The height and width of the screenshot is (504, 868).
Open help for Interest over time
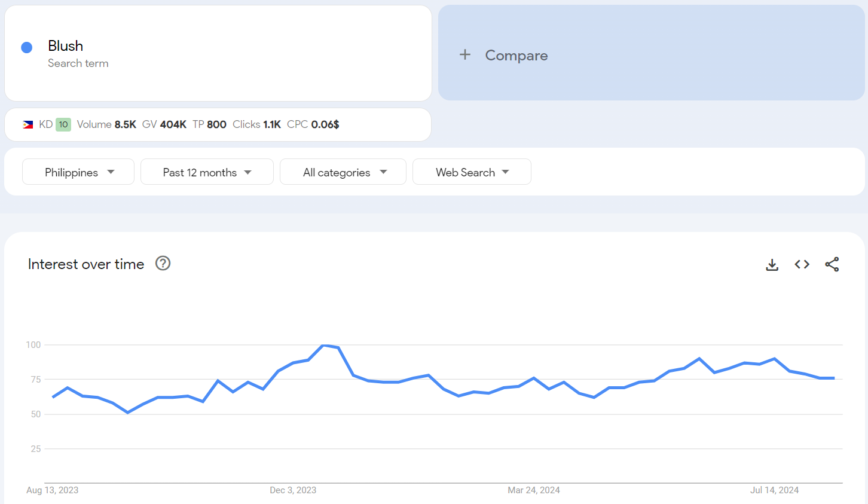(x=163, y=263)
